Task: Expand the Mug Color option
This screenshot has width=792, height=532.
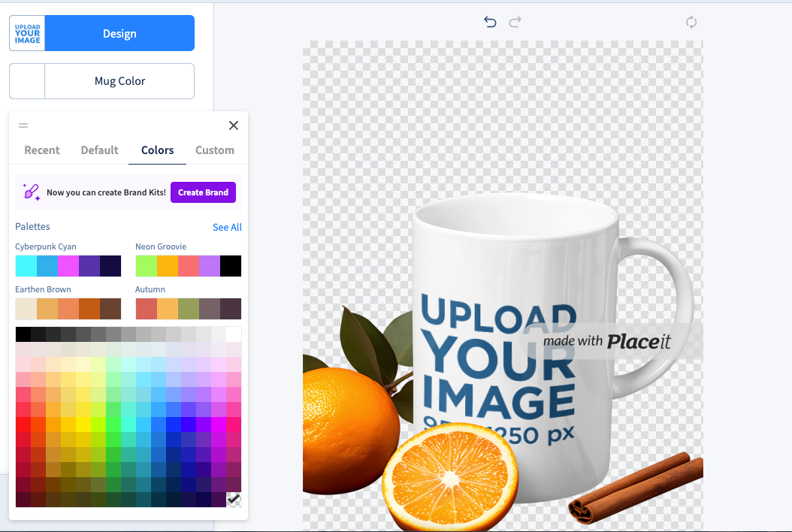Action: [119, 81]
